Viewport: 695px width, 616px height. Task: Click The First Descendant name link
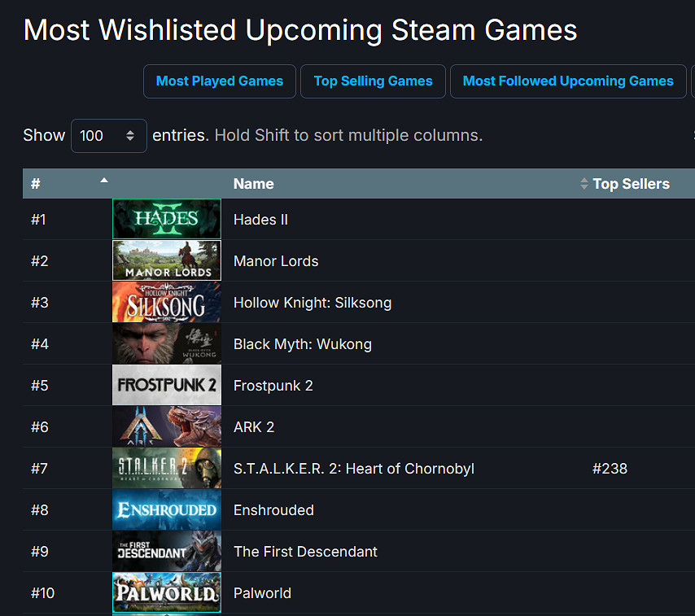305,552
